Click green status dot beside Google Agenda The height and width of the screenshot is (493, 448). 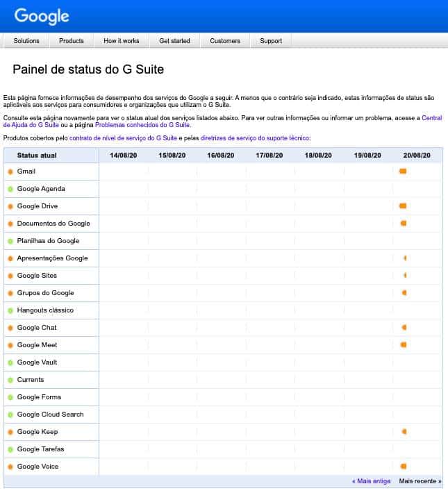(x=10, y=189)
